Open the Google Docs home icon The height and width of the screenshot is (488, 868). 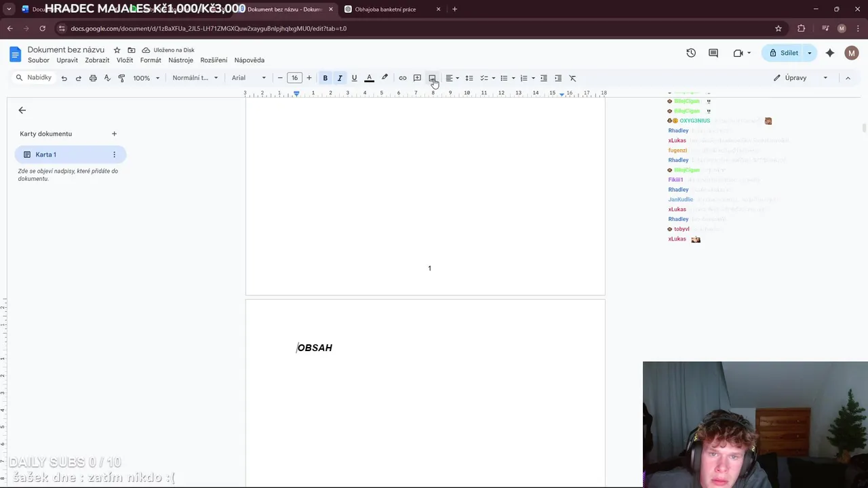coord(15,54)
